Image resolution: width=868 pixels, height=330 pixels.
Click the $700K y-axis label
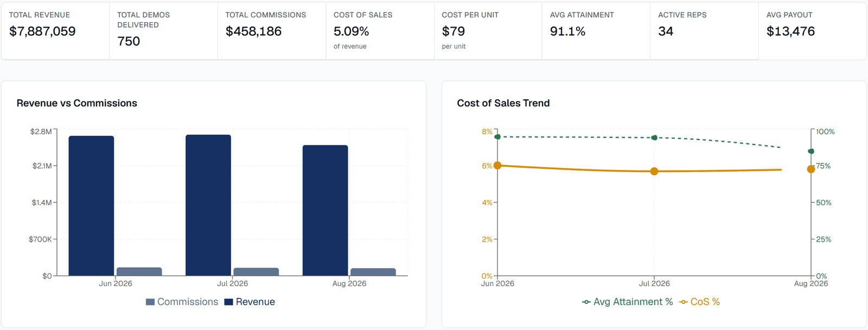(x=40, y=239)
